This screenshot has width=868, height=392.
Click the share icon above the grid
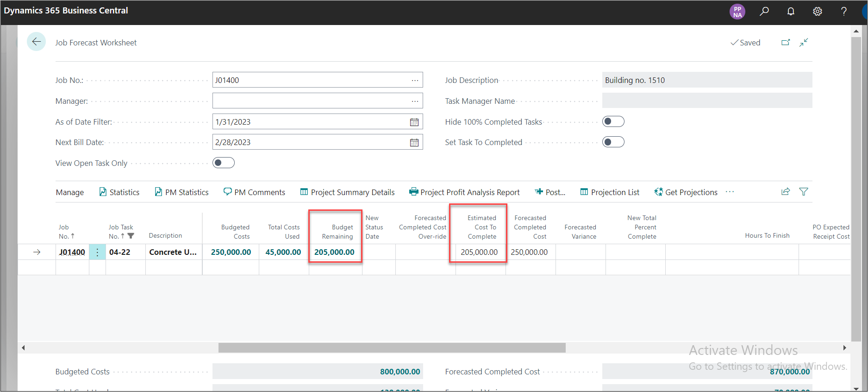point(786,192)
